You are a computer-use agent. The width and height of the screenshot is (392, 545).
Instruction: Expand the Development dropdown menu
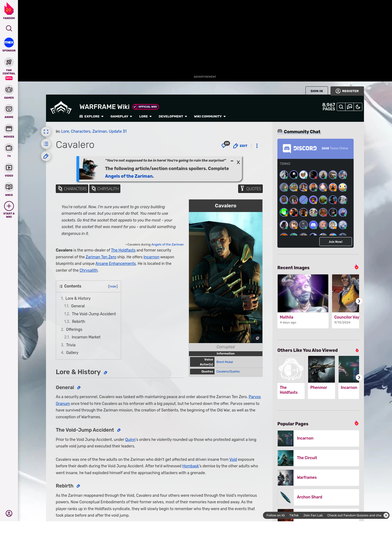[173, 116]
